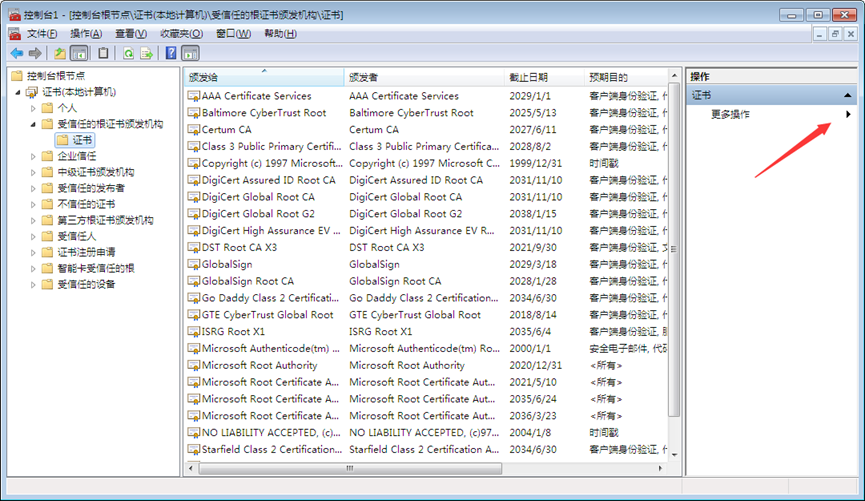865x501 pixels.
Task: Expand the 企业信任 tree node
Action: coord(33,156)
